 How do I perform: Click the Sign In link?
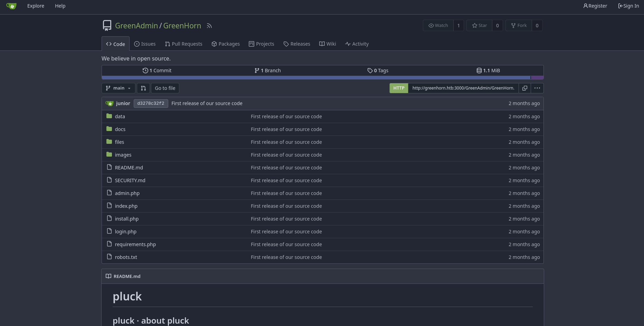pos(628,6)
